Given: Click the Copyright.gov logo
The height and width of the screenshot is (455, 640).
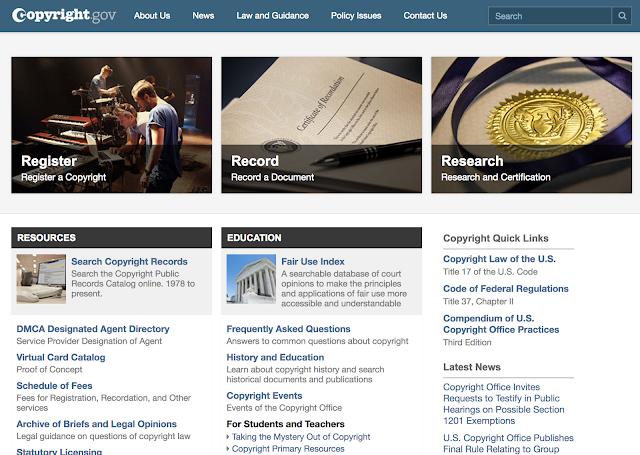Looking at the screenshot, I should (64, 16).
